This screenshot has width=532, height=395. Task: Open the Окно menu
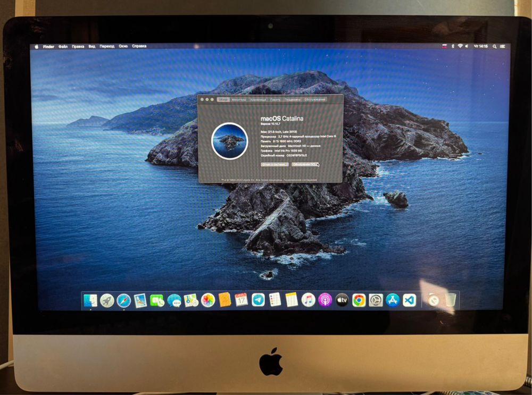pyautogui.click(x=123, y=46)
